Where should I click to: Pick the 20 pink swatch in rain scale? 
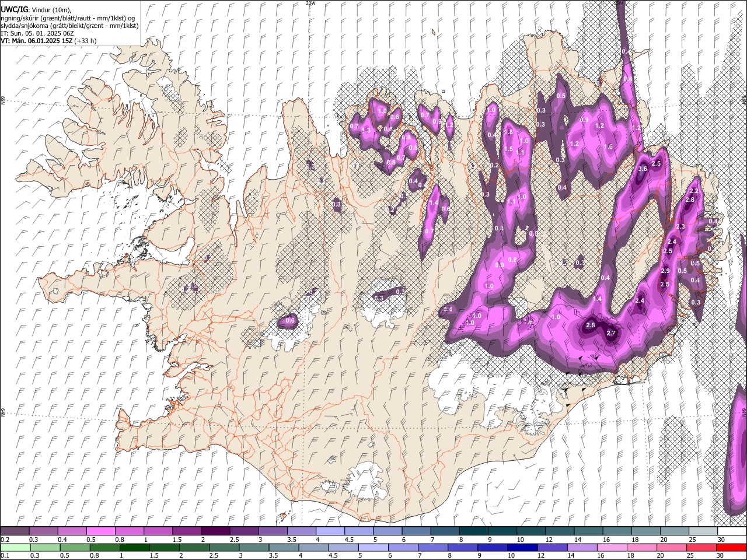(x=672, y=548)
